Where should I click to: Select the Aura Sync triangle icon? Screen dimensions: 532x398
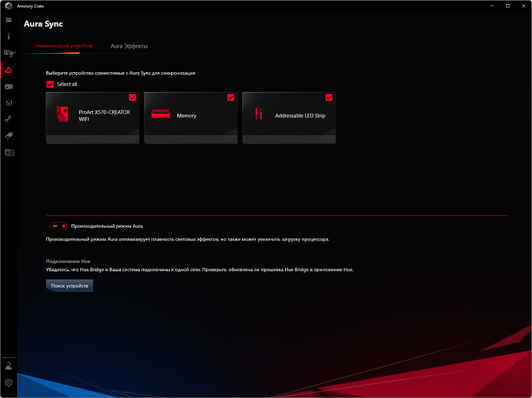point(9,70)
